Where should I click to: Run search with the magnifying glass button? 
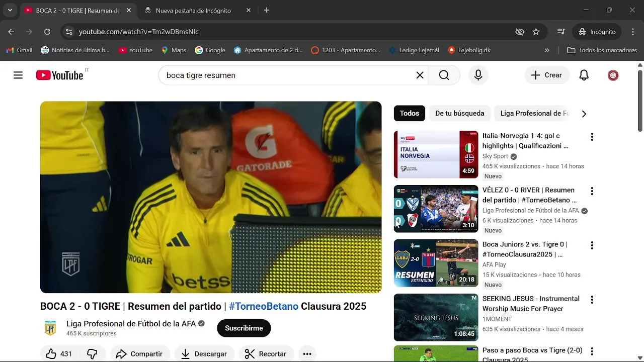pos(444,75)
